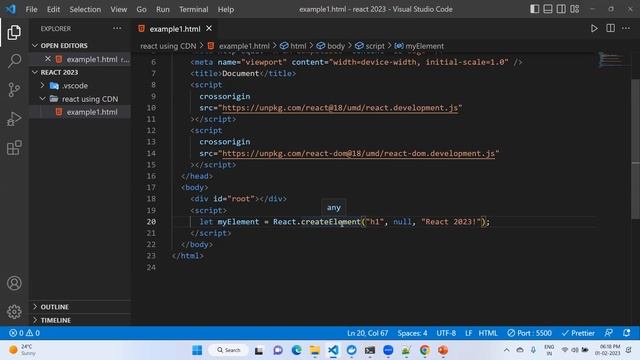Open the Windows Start menu
The image size is (640, 360).
(197, 350)
